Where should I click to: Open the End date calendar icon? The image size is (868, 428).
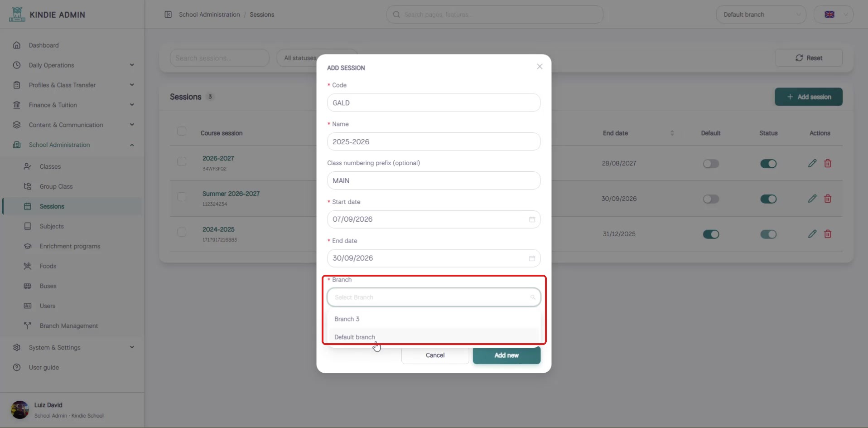[532, 258]
